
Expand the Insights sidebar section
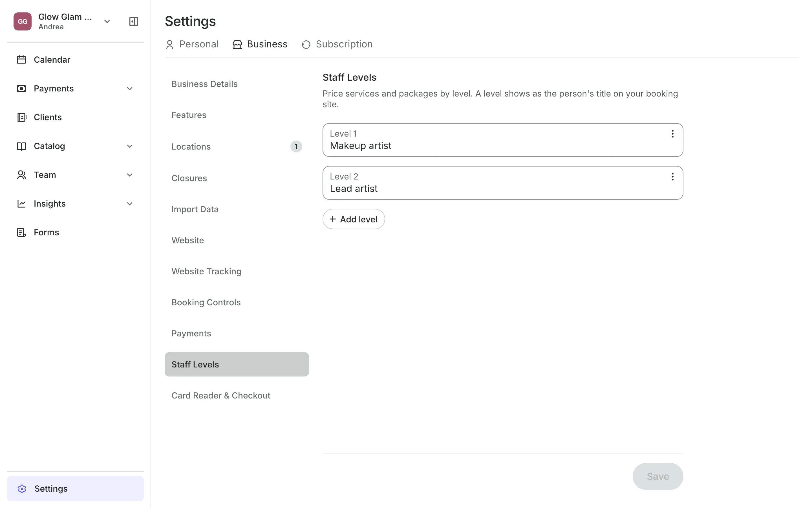tap(130, 203)
